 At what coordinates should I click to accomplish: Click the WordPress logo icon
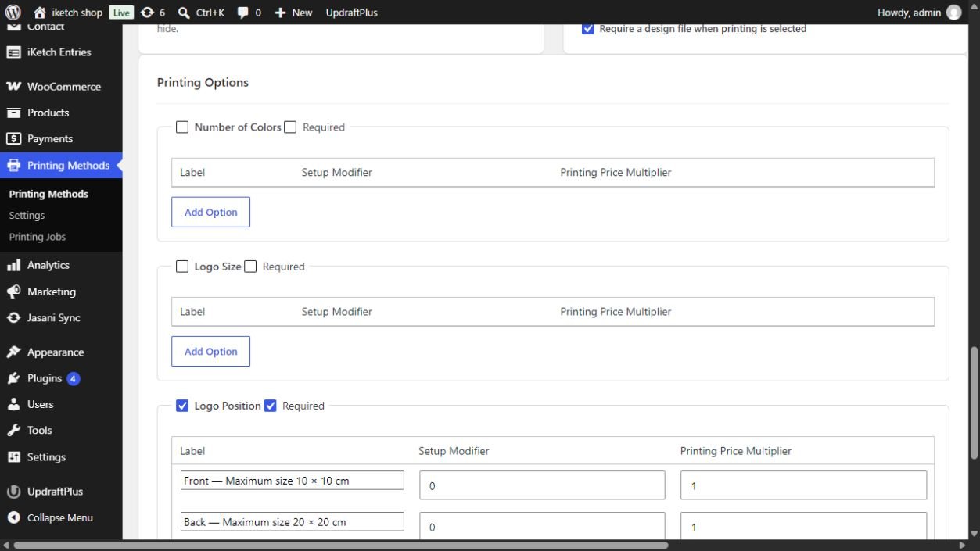[13, 13]
